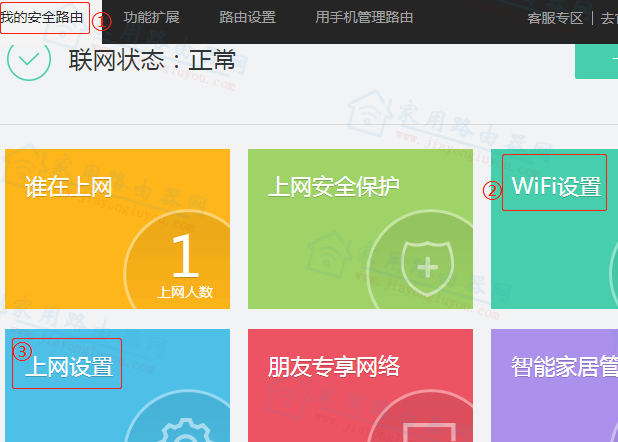Viewport: 618px width, 442px height.
Task: Switch to the 功能扩展 tab
Action: [x=151, y=18]
